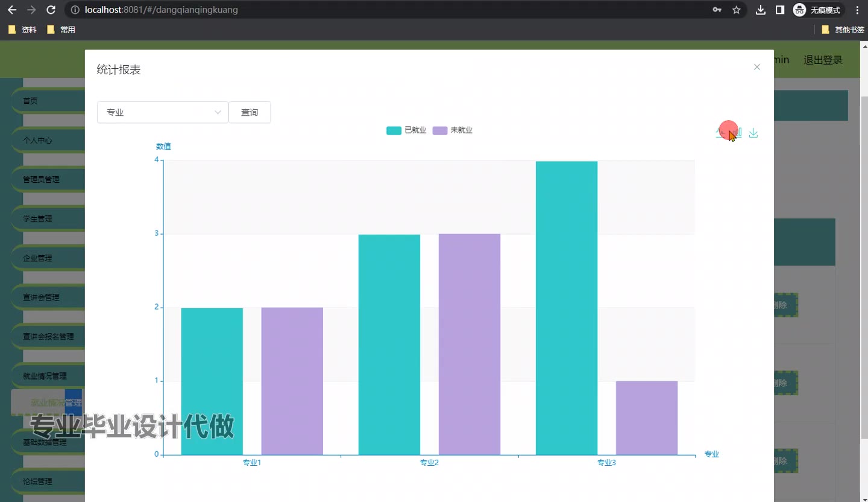
Task: Click the 已就业 bar for 专业3
Action: point(567,308)
